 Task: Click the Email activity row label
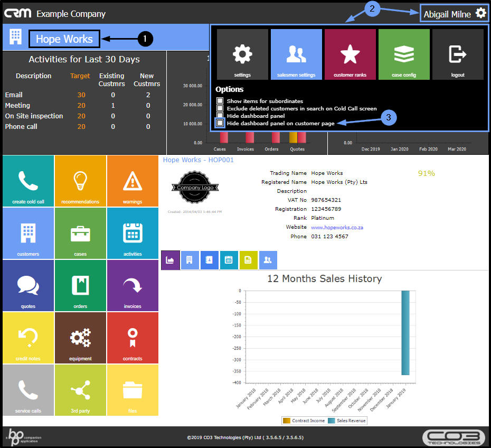coord(14,95)
